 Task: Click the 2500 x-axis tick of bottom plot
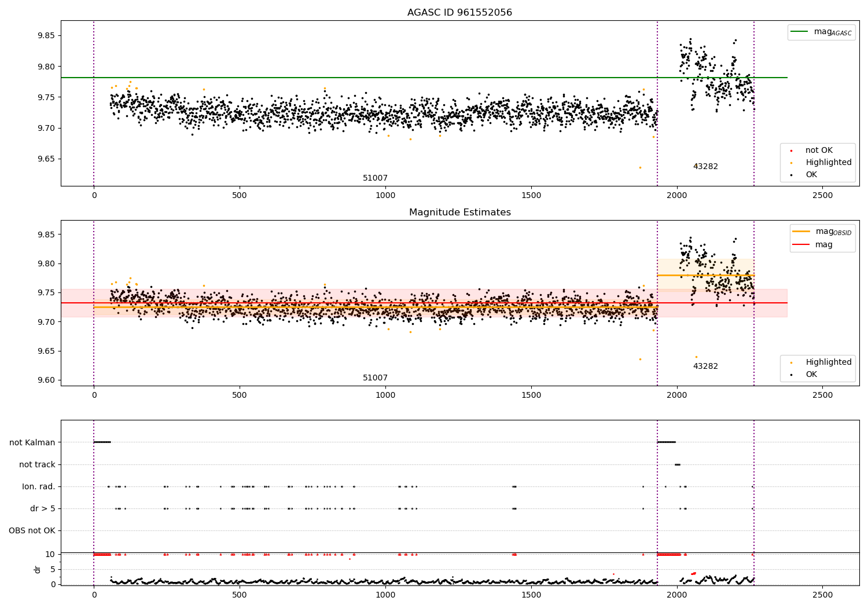[823, 595]
